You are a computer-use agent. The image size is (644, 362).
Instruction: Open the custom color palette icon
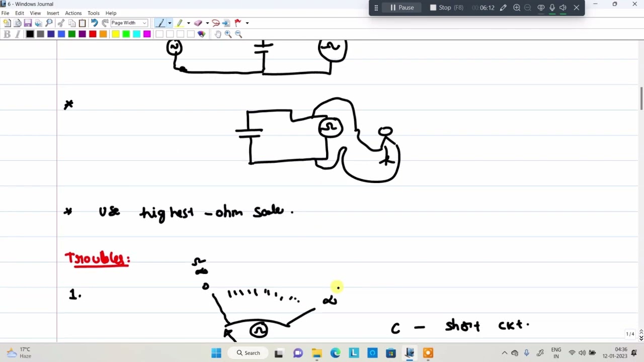tap(201, 34)
